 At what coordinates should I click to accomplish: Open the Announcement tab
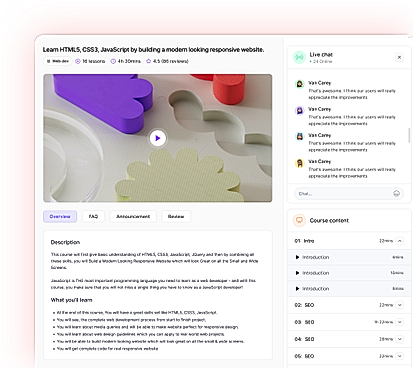133,216
